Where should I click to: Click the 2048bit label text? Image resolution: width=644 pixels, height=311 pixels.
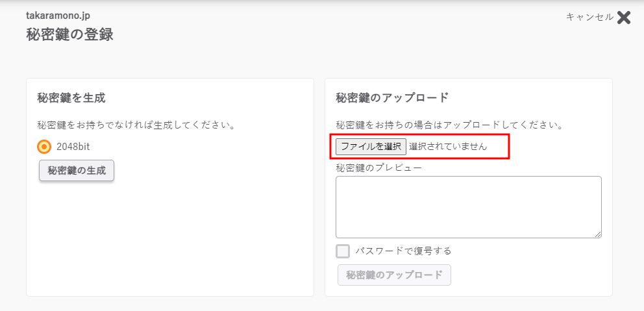coord(73,147)
